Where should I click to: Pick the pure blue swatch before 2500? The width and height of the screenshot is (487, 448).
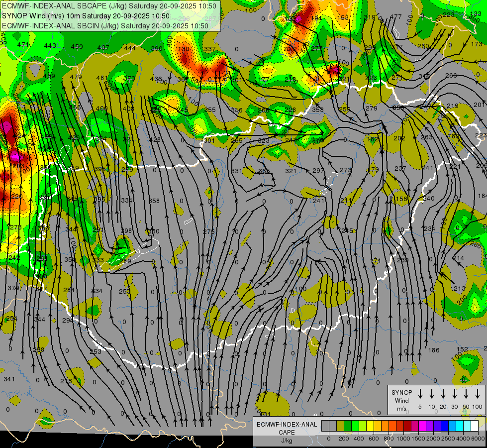pyautogui.click(x=444, y=426)
